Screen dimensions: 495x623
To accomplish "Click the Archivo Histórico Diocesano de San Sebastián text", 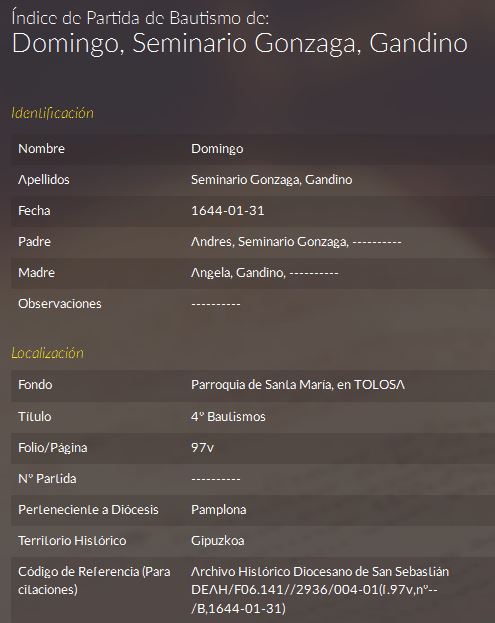I will 320,571.
